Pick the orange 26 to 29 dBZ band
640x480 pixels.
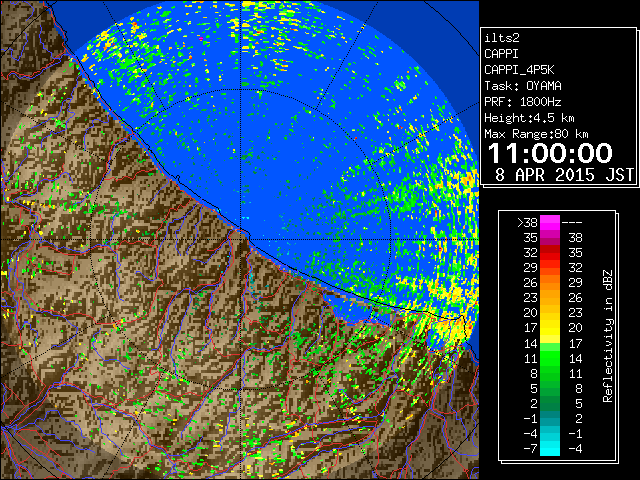click(550, 283)
